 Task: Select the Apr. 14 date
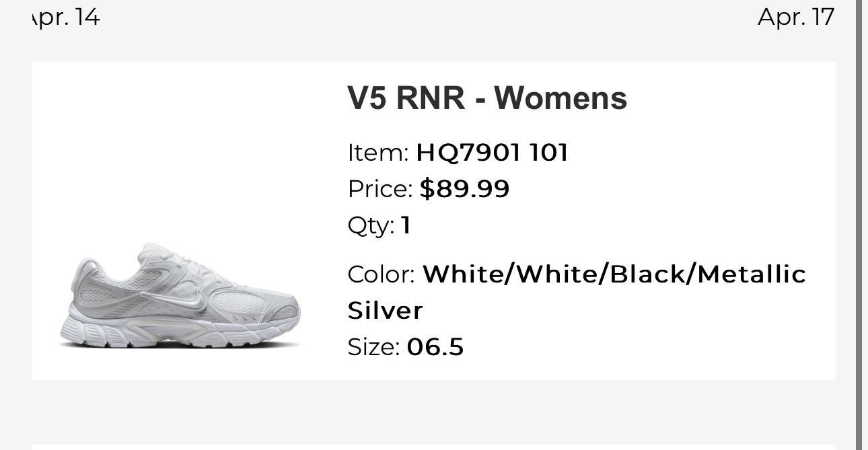[66, 17]
